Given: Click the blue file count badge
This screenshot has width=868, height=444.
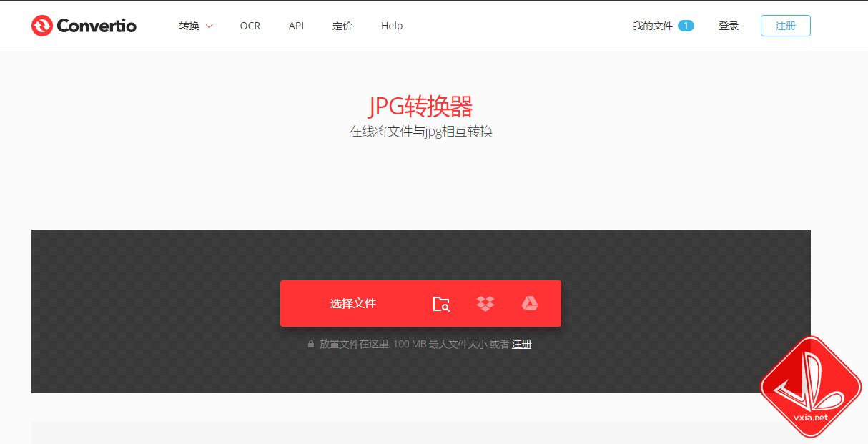Looking at the screenshot, I should (686, 26).
